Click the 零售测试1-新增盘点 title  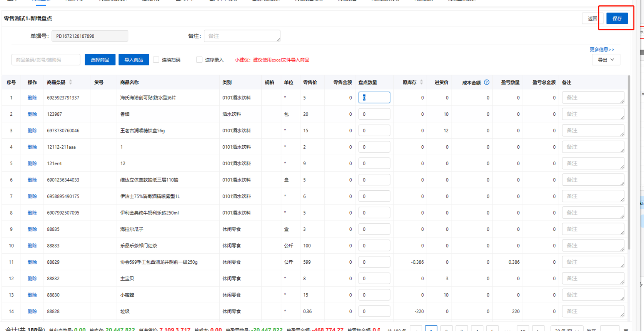click(28, 18)
